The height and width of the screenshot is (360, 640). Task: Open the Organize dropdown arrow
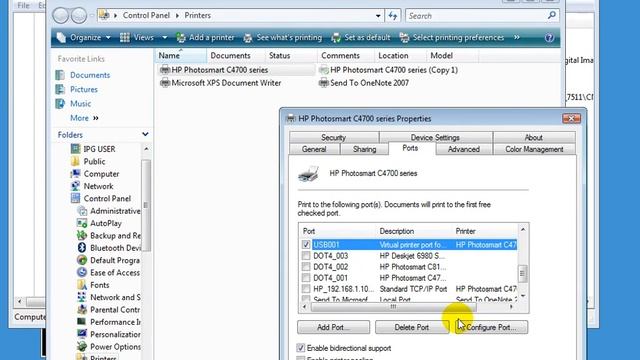click(108, 38)
